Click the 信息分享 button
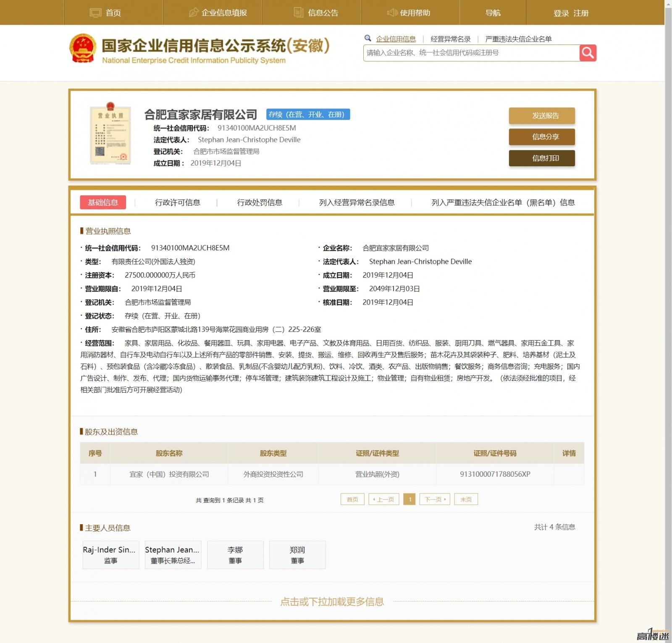This screenshot has height=643, width=672. pos(542,136)
